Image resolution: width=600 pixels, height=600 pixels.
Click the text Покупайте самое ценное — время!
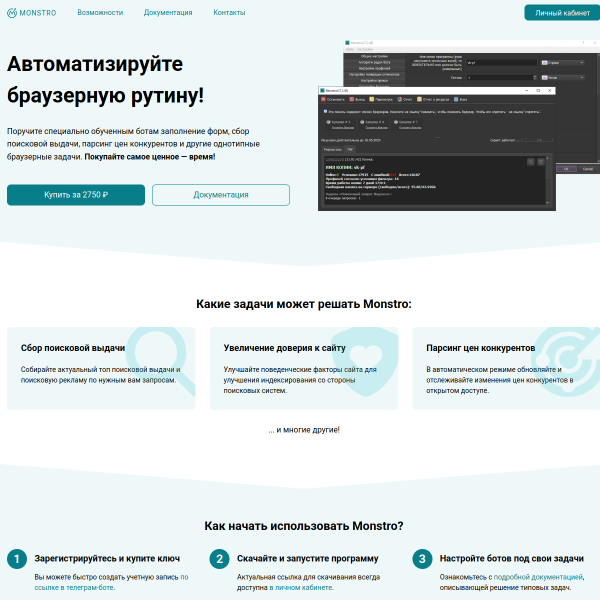point(150,157)
